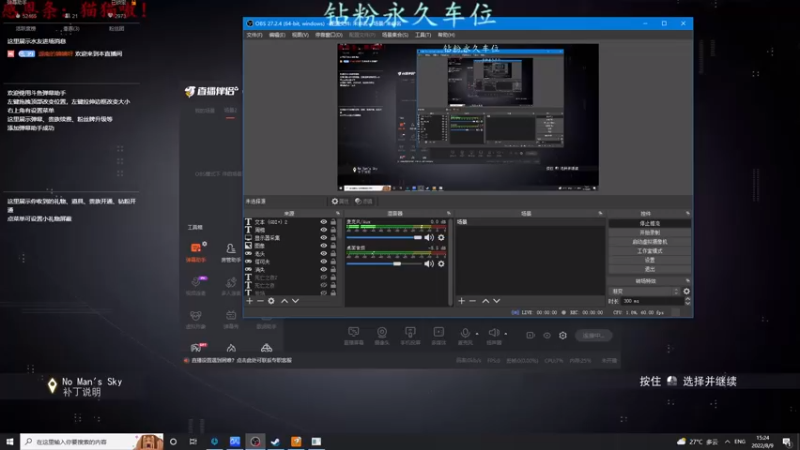Click the Studio Mode button
800x450 pixels.
click(649, 251)
